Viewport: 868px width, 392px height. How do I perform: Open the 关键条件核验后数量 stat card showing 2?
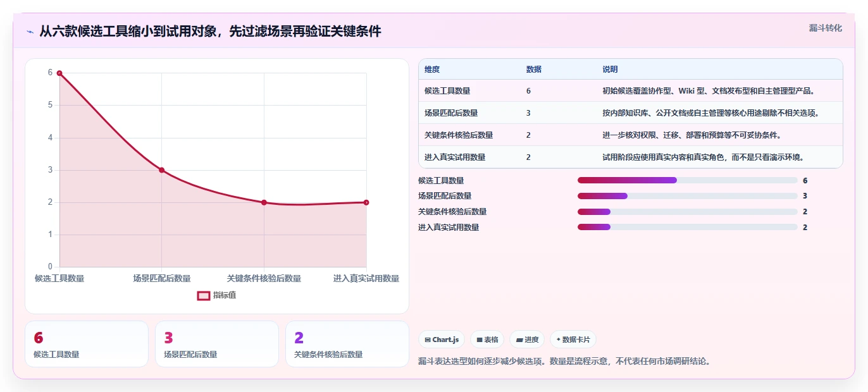[347, 344]
